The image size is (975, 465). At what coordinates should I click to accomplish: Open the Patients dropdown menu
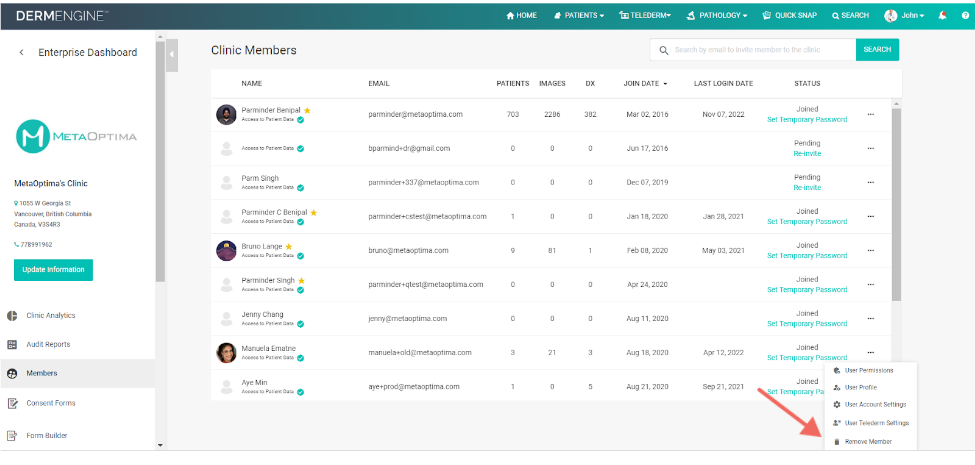pos(578,16)
